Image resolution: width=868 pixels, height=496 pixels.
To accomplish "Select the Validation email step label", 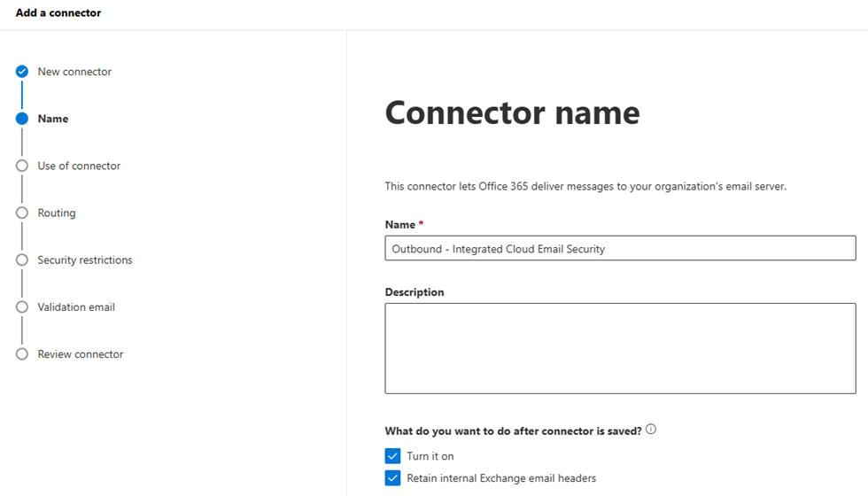I will (x=76, y=306).
